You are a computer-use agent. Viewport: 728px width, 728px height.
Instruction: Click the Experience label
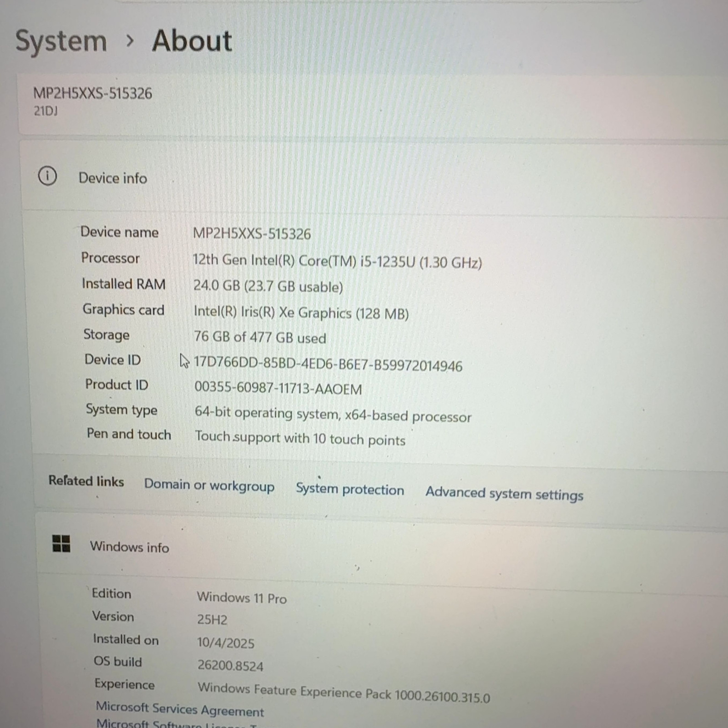(124, 684)
